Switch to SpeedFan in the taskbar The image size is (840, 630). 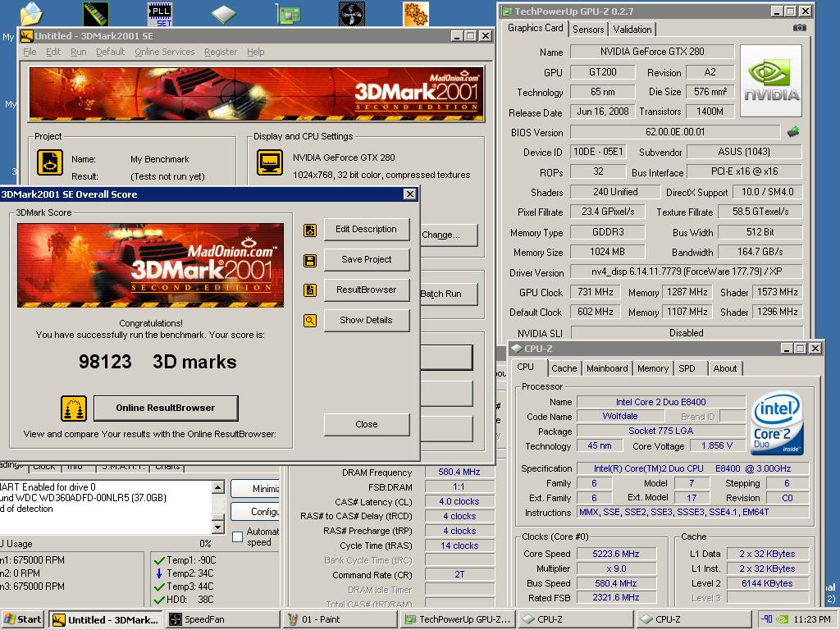tap(222, 620)
